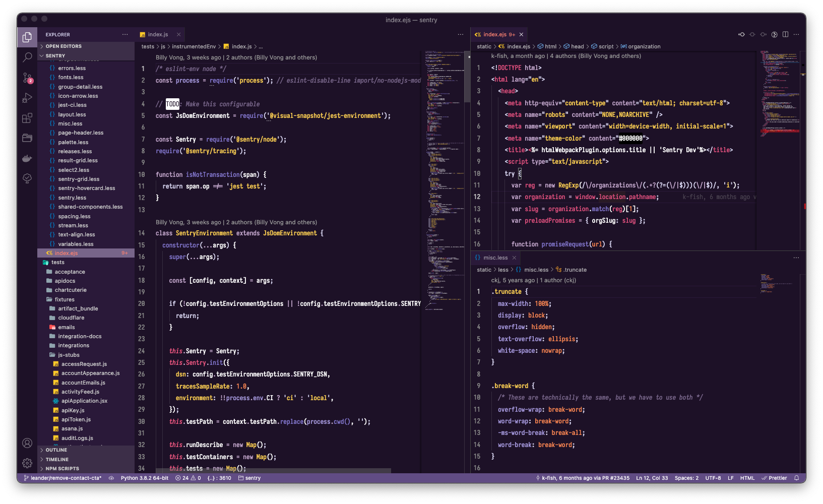This screenshot has width=823, height=504.
Task: Expand the Outline section
Action: (x=86, y=450)
